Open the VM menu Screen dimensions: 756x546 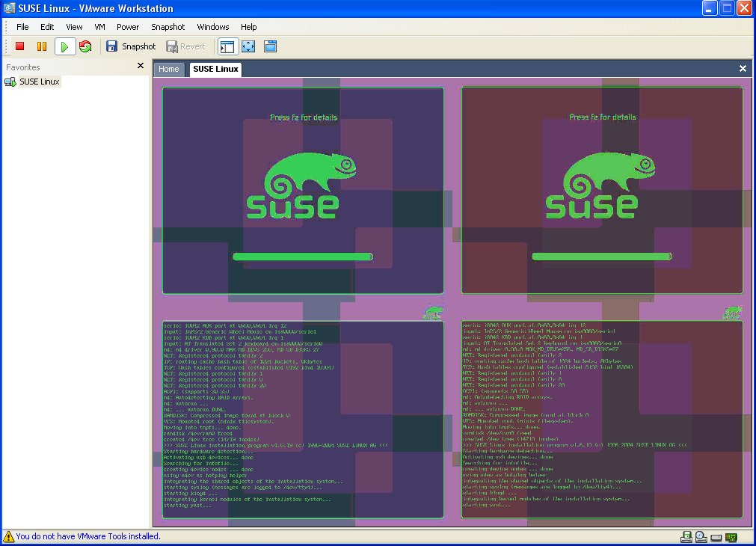(99, 27)
